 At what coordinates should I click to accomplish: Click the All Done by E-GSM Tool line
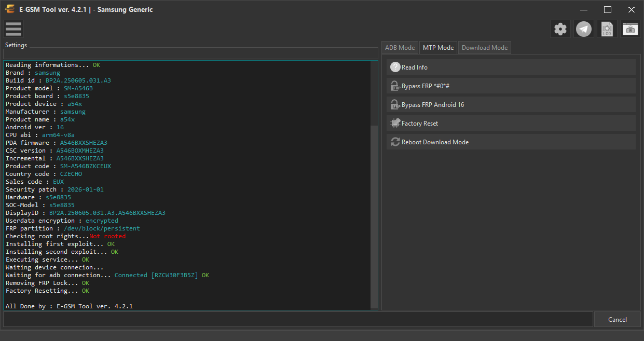point(69,306)
